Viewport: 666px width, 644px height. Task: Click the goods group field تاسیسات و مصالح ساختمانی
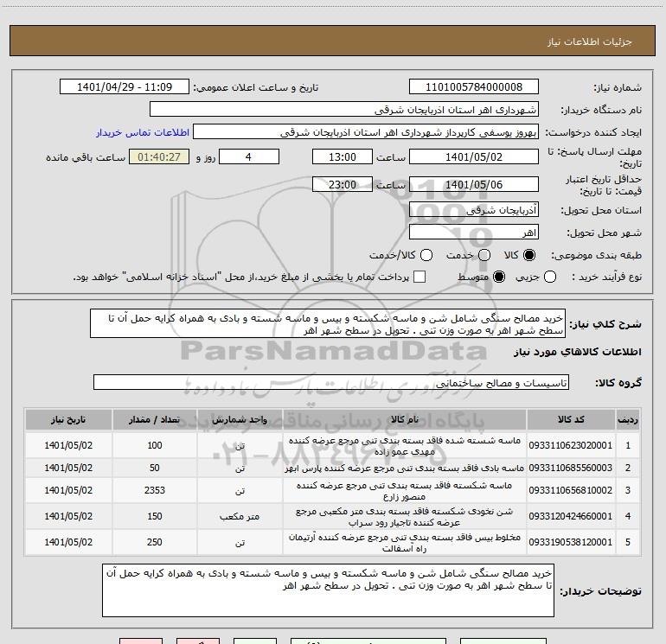331,382
